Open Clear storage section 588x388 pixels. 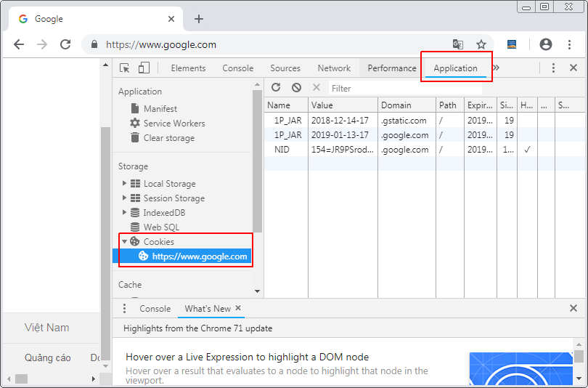point(168,138)
